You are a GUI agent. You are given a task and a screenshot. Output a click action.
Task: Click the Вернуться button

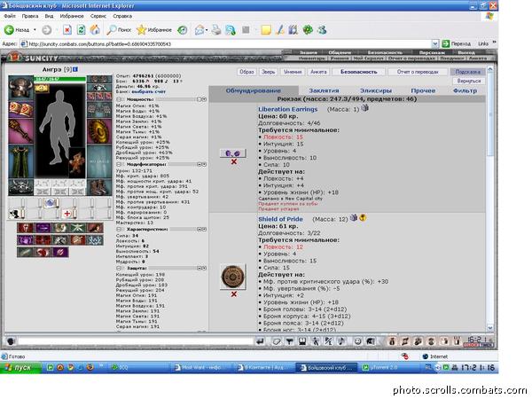469,81
